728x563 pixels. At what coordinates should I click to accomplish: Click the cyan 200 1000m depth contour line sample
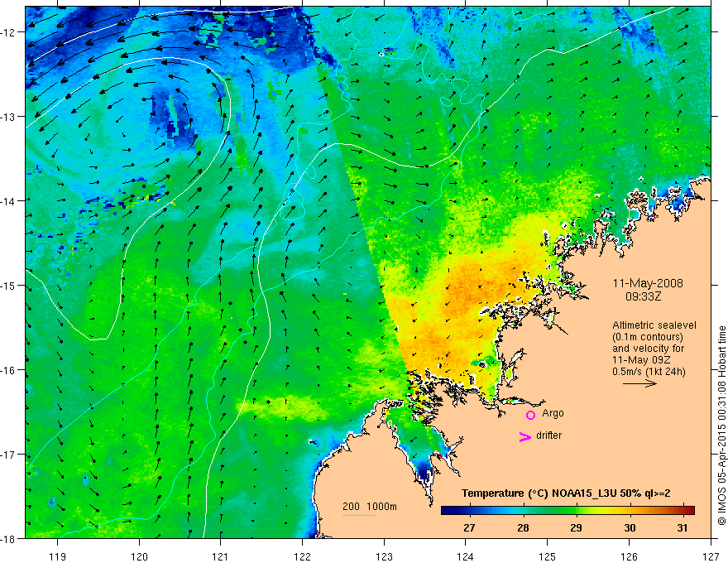[359, 515]
